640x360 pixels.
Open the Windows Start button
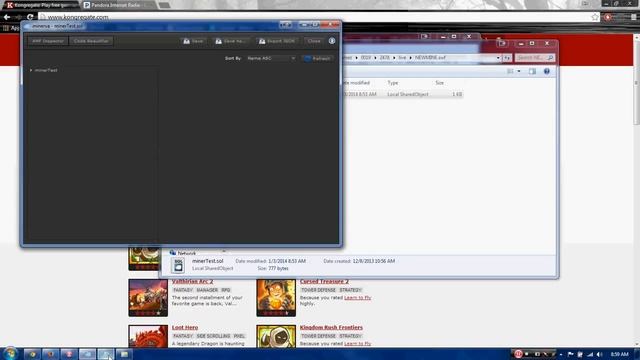click(x=10, y=353)
